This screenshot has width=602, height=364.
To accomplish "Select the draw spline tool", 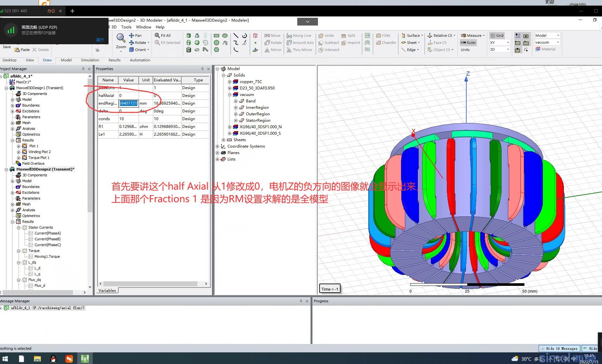I will pos(236,43).
